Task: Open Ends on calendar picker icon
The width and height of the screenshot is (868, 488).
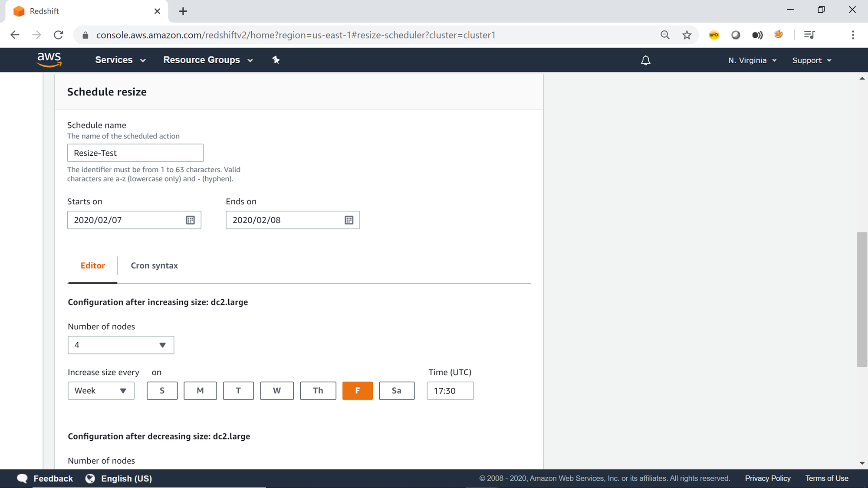Action: point(349,220)
